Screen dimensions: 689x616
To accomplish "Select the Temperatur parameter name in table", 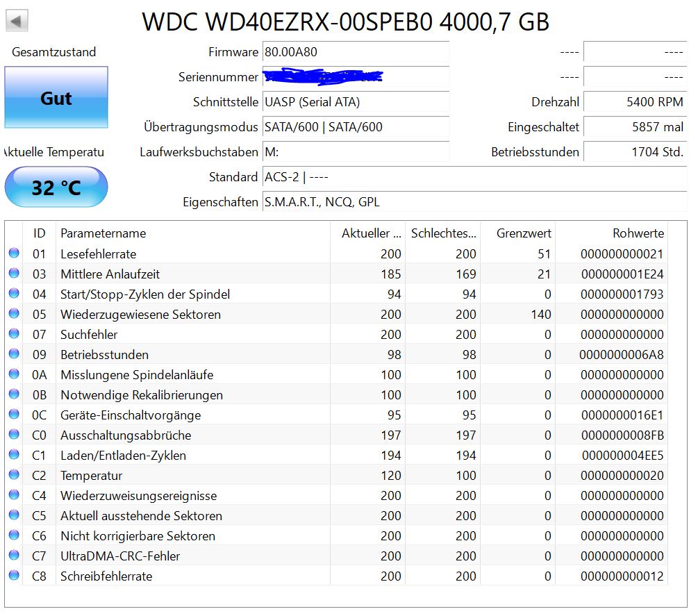I will tap(92, 476).
